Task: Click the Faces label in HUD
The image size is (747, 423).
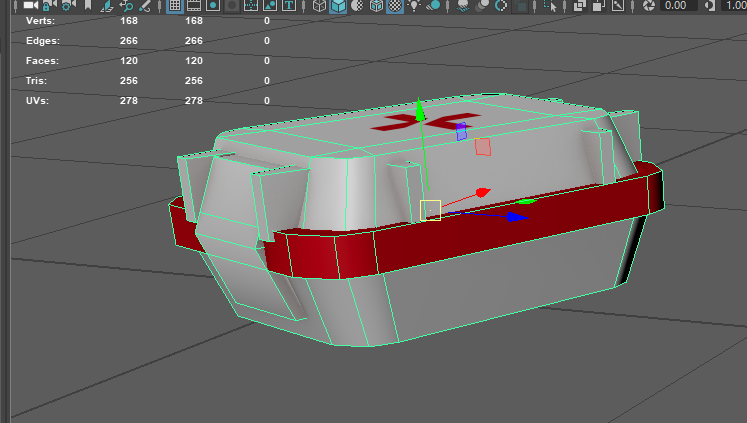Action: [42, 61]
